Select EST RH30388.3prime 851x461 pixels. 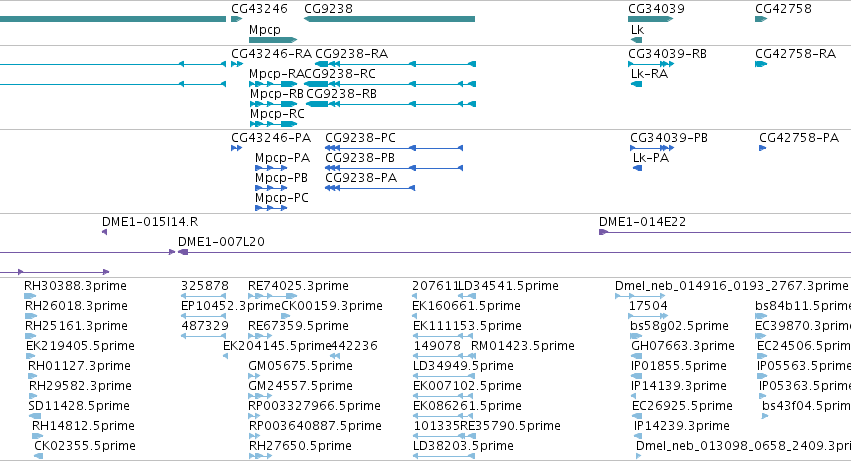click(x=75, y=286)
